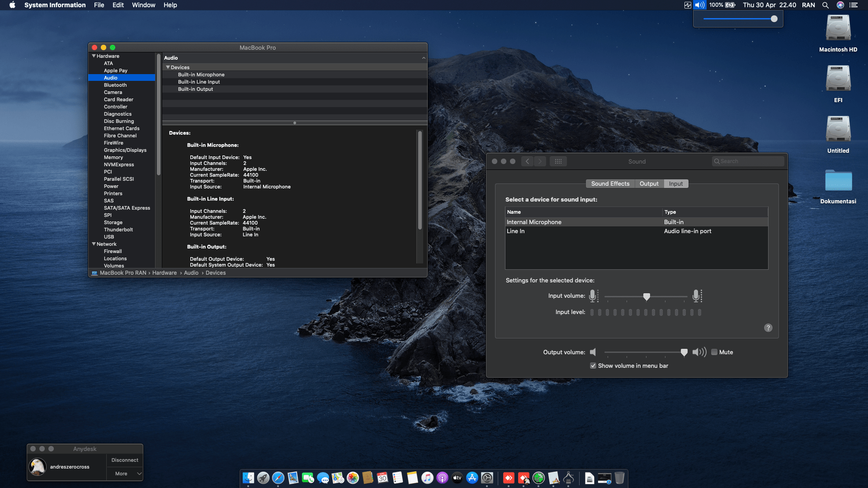The width and height of the screenshot is (868, 488).
Task: Go forward in Sound preferences
Action: coord(540,161)
